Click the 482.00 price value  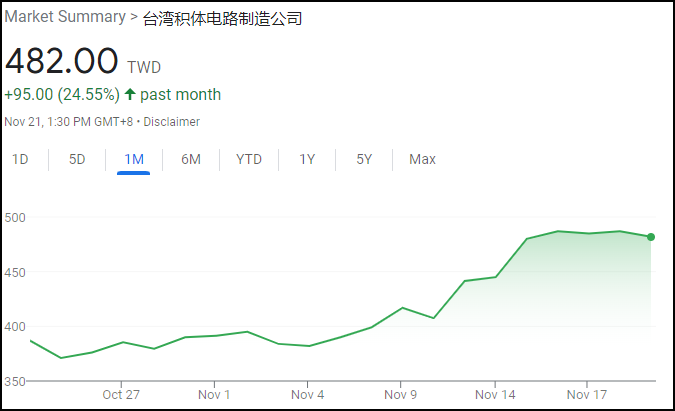[x=62, y=61]
